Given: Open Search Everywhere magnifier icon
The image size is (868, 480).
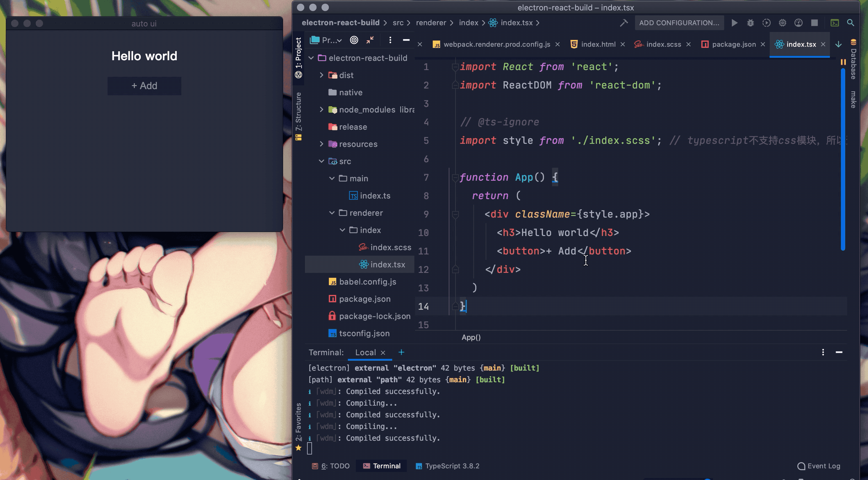Looking at the screenshot, I should 850,23.
